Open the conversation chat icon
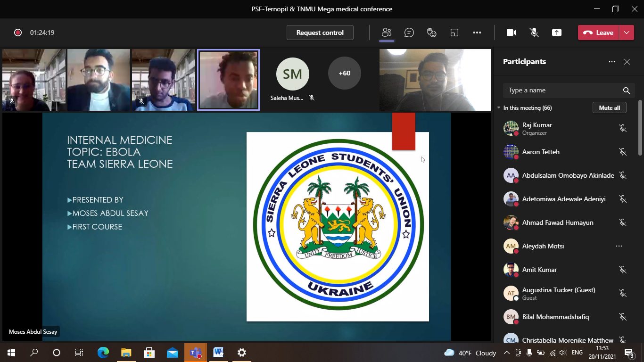Viewport: 644px width, 362px height. pyautogui.click(x=409, y=33)
